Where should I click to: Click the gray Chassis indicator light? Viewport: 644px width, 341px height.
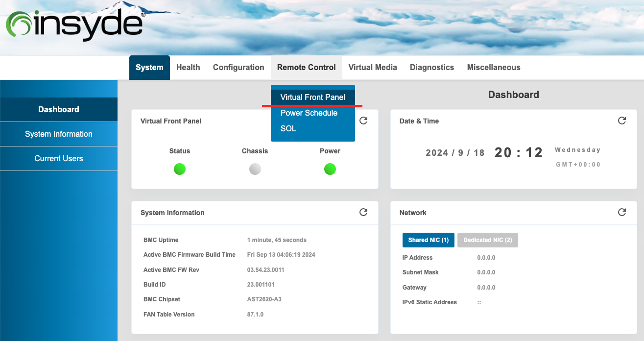pyautogui.click(x=255, y=170)
